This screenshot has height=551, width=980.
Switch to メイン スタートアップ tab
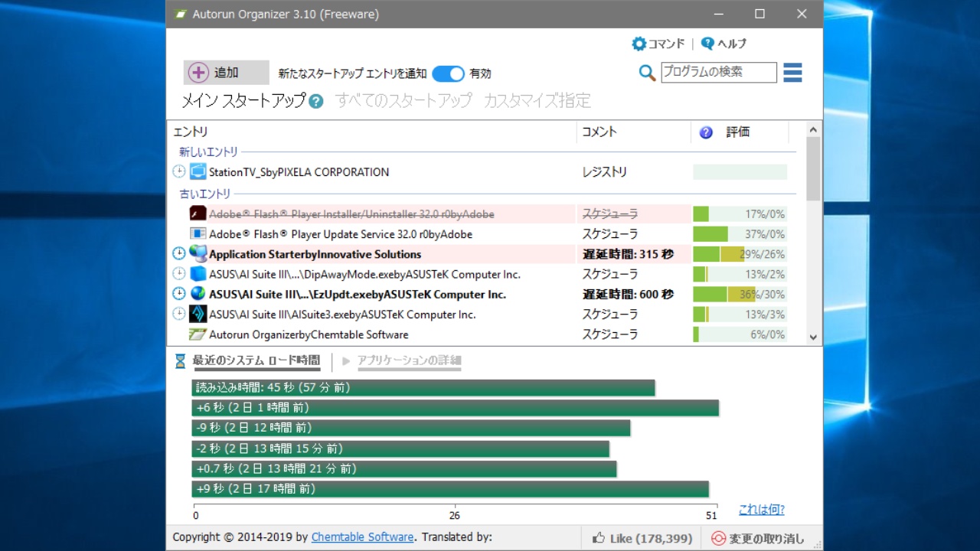[x=243, y=100]
